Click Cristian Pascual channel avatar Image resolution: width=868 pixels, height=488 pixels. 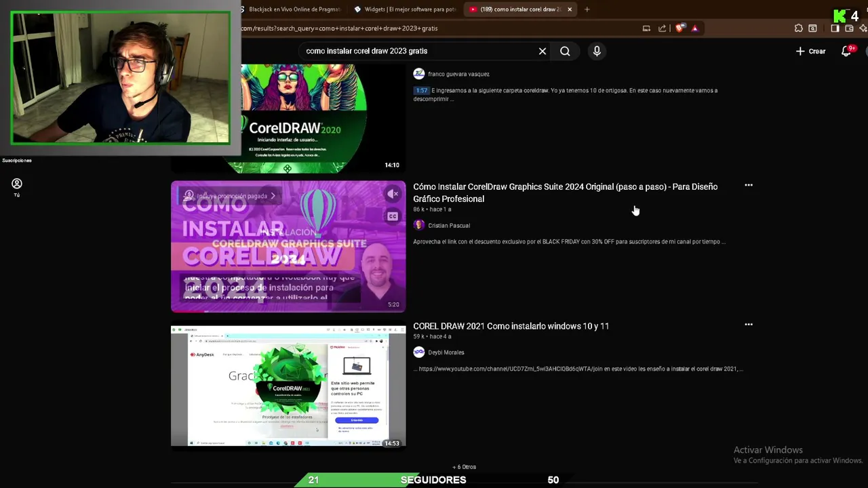pos(419,225)
